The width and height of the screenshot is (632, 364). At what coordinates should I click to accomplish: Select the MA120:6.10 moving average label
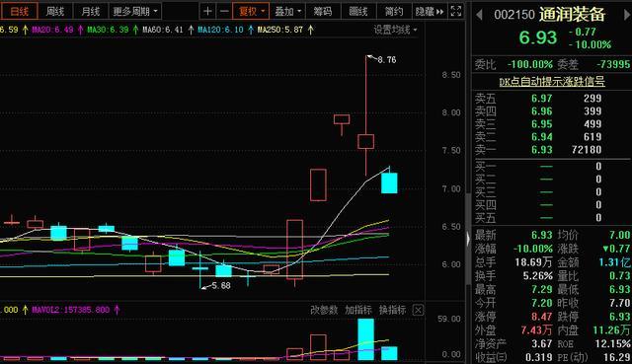pyautogui.click(x=220, y=30)
